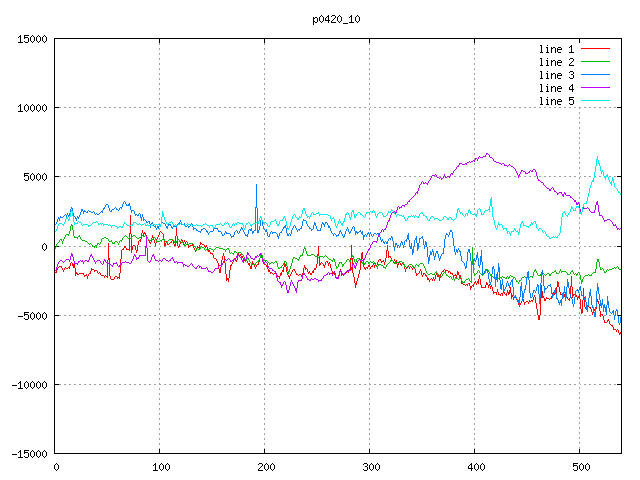
Task: Click the chart title p0420_10
Action: coord(334,18)
